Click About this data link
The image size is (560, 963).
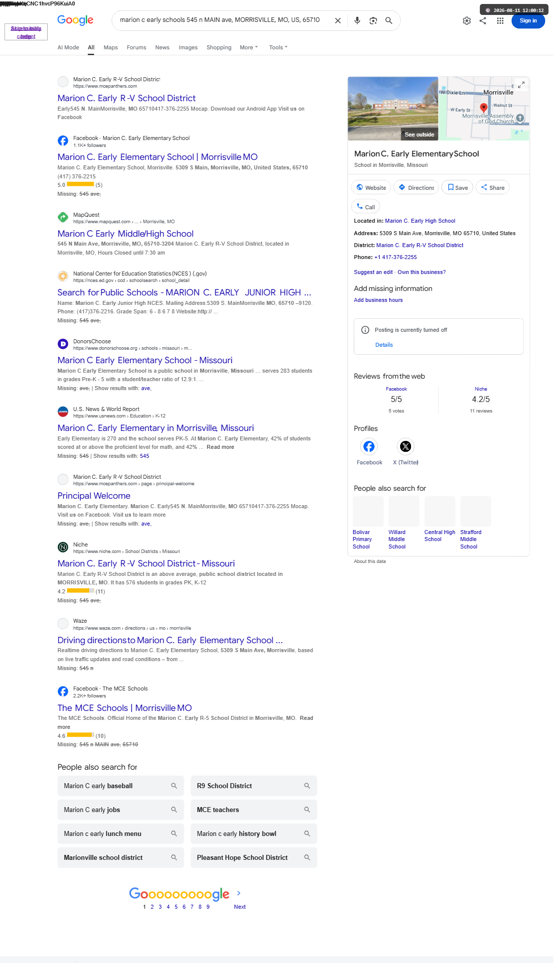point(370,561)
